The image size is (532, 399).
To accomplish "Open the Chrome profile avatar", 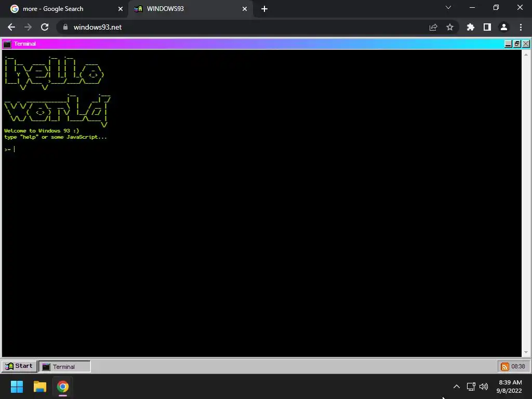I will [x=504, y=27].
